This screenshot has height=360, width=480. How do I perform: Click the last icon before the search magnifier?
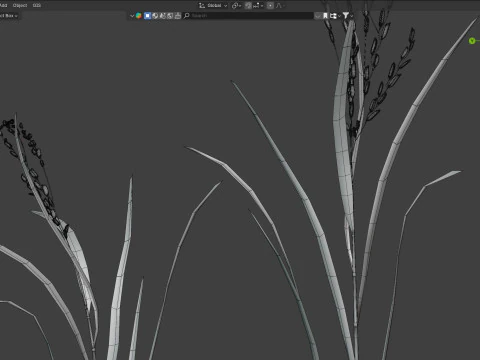(x=178, y=16)
